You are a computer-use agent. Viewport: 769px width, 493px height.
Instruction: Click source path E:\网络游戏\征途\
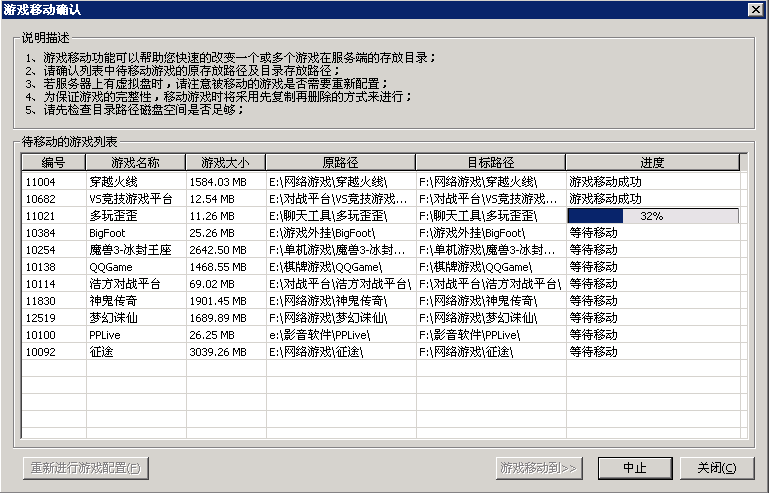click(316, 352)
